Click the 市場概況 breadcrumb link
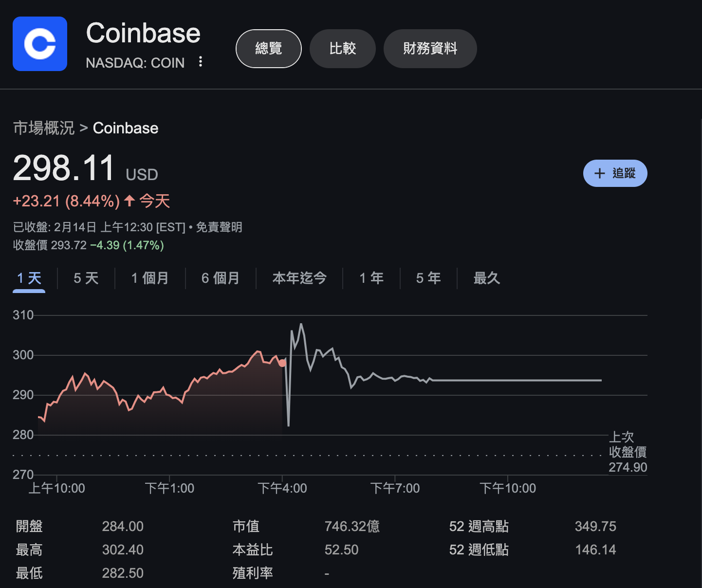The image size is (702, 588). [44, 128]
